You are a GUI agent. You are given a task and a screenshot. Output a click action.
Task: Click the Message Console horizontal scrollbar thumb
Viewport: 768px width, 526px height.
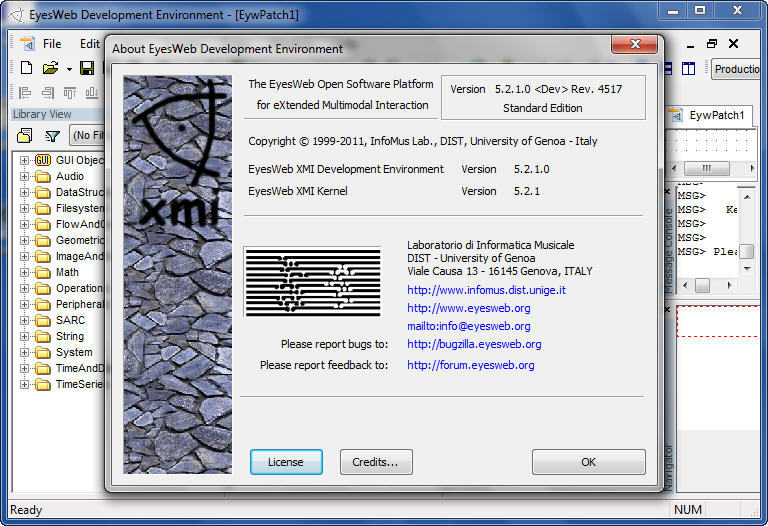click(x=702, y=286)
